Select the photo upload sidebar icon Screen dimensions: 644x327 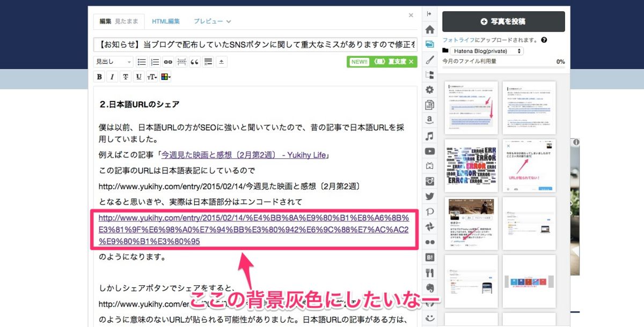click(x=429, y=44)
